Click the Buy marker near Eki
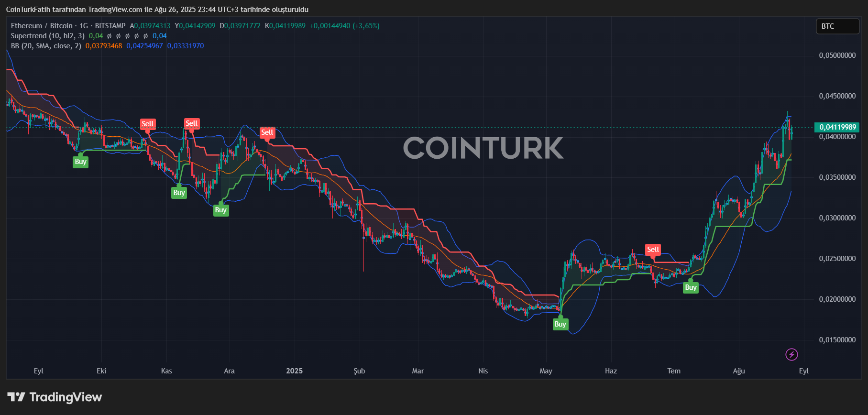Image resolution: width=868 pixels, height=415 pixels. [x=80, y=162]
